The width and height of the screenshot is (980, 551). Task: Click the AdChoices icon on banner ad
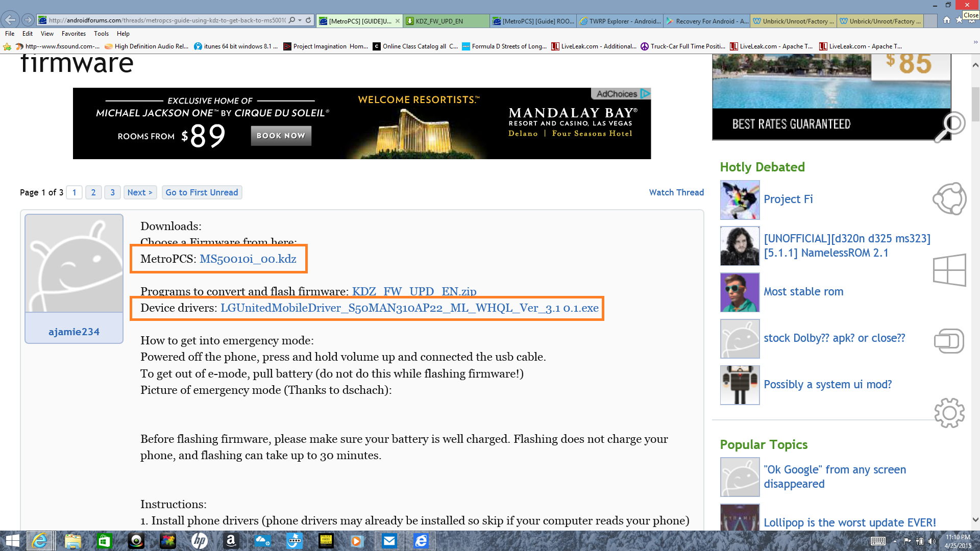tap(645, 93)
